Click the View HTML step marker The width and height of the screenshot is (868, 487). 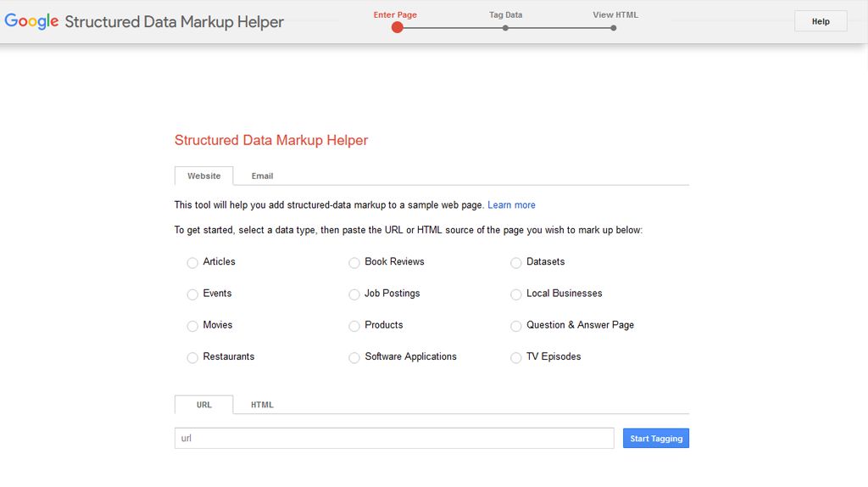click(x=614, y=28)
